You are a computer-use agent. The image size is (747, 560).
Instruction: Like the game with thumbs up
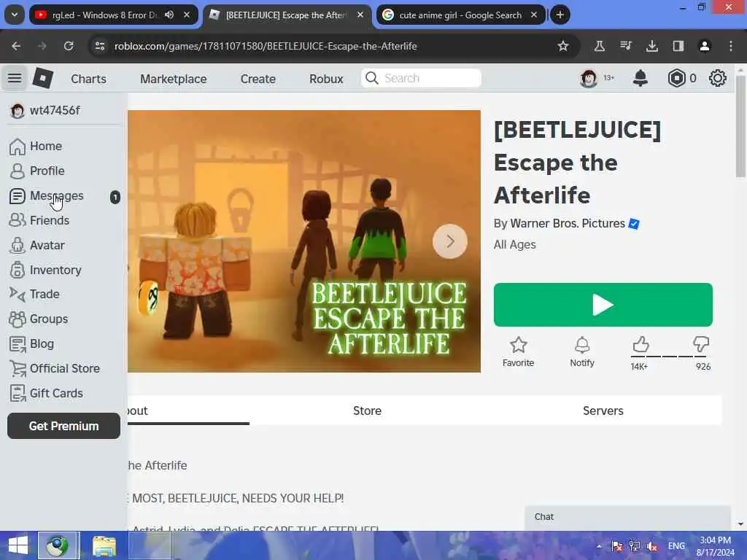[640, 344]
